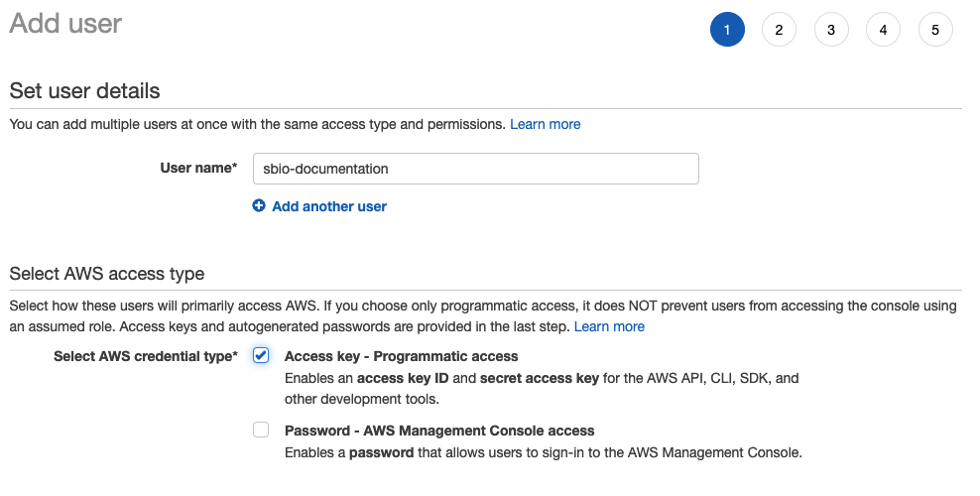Enable the Password console access checkbox
980x496 pixels.
[261, 430]
